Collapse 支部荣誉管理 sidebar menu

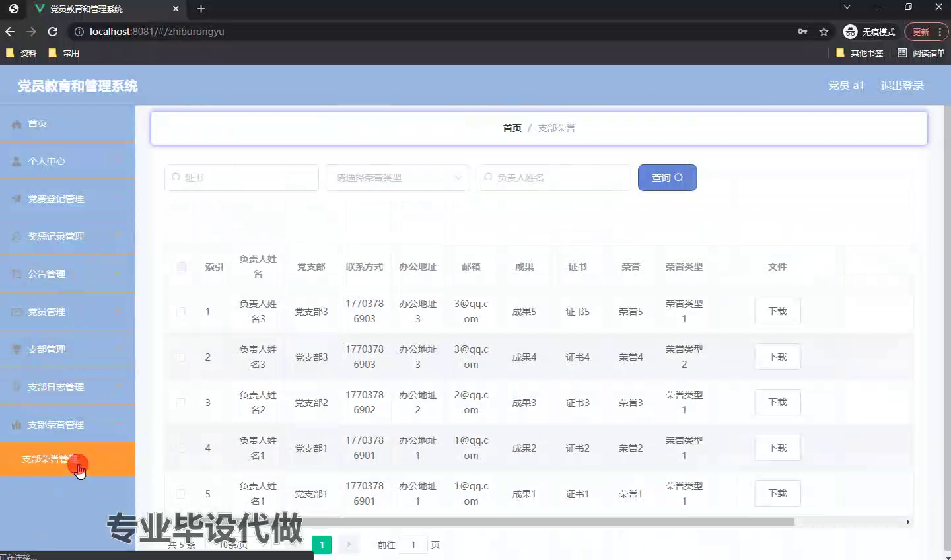(67, 425)
